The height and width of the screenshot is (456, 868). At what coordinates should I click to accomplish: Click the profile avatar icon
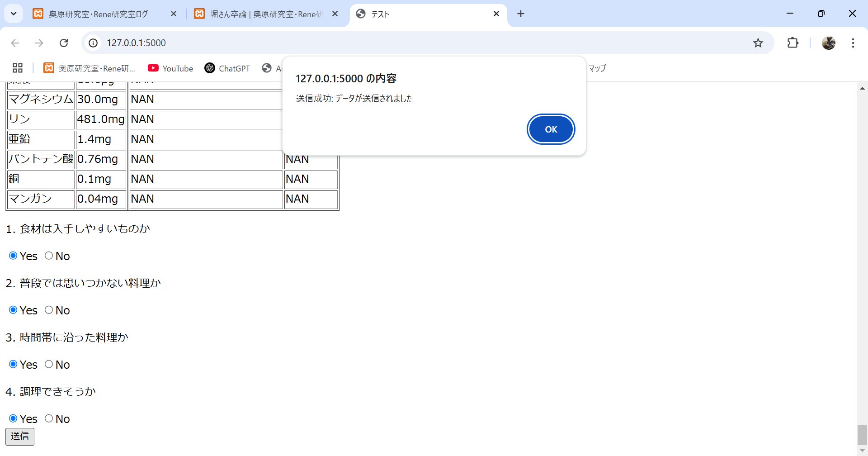828,43
